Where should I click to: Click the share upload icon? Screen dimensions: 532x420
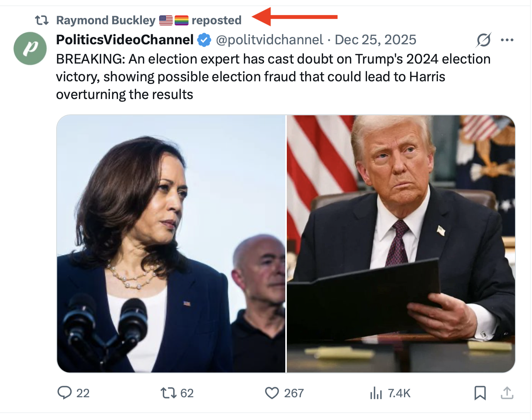[x=507, y=393]
